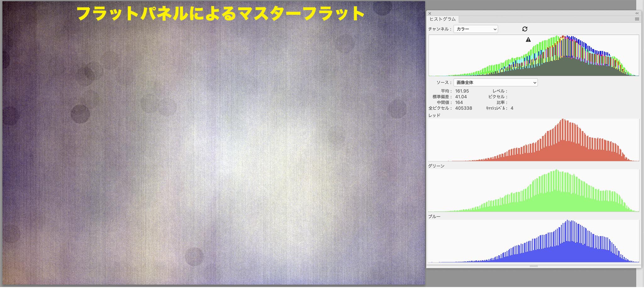
Task: Click the composite color histogram graph
Action: pyautogui.click(x=534, y=56)
